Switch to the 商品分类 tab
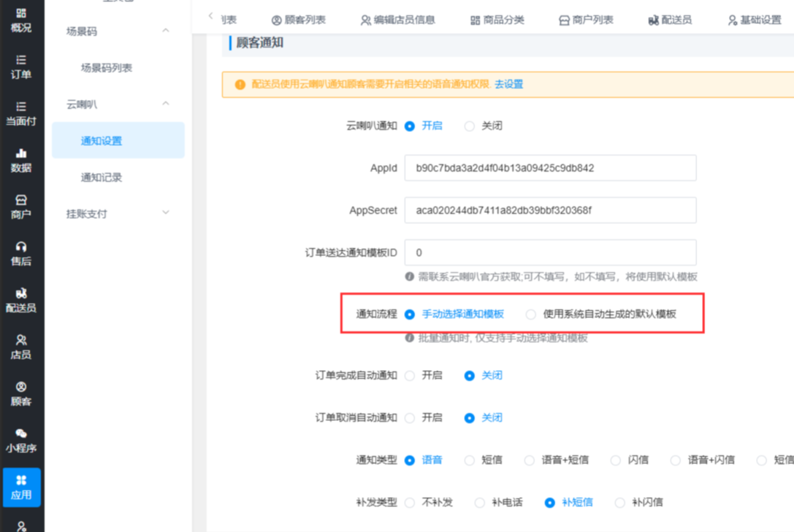 tap(497, 20)
